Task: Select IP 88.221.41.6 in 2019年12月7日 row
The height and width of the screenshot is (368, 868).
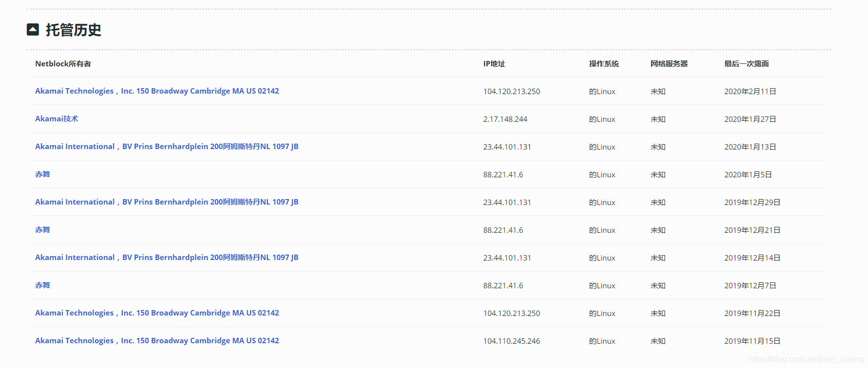Action: click(x=503, y=286)
